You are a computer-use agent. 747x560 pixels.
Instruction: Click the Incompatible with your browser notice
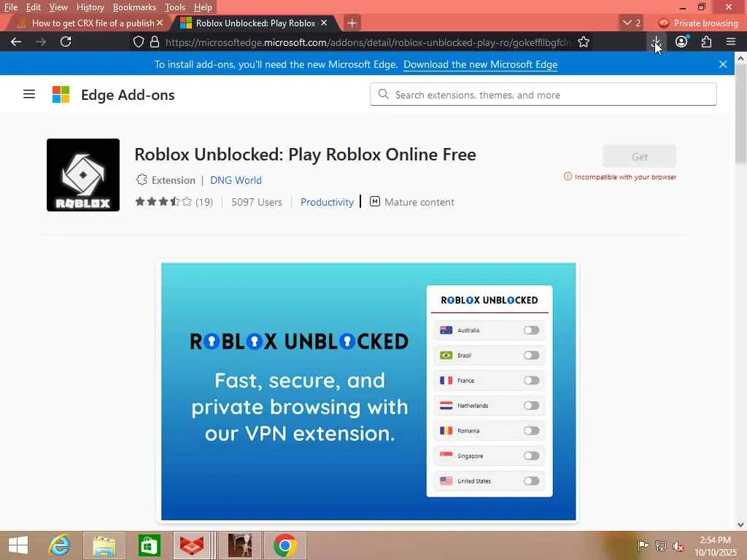(620, 176)
